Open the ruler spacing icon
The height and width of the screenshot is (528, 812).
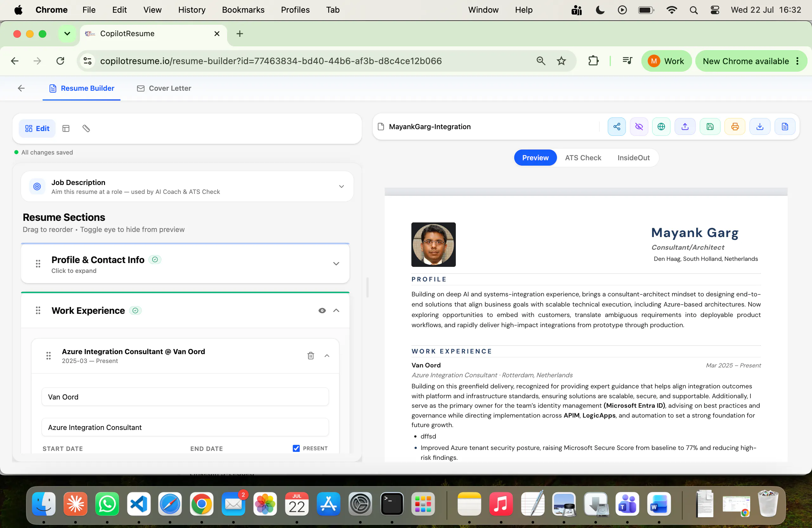pyautogui.click(x=86, y=129)
